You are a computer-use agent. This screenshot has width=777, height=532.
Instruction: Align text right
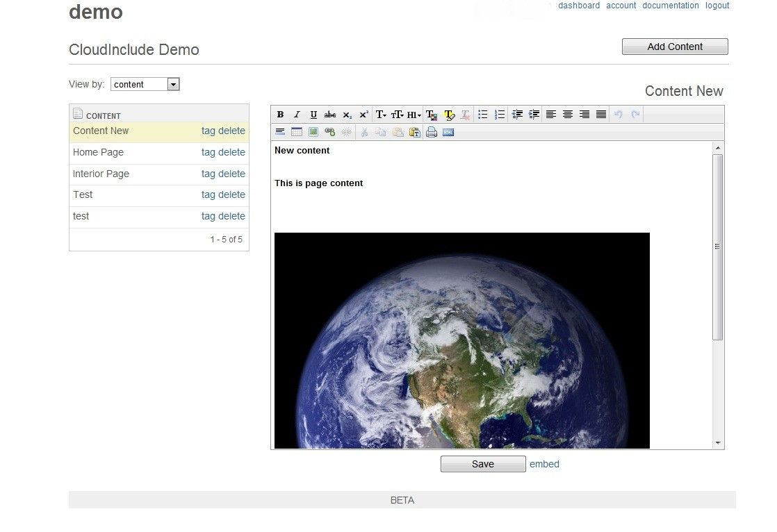tap(584, 115)
